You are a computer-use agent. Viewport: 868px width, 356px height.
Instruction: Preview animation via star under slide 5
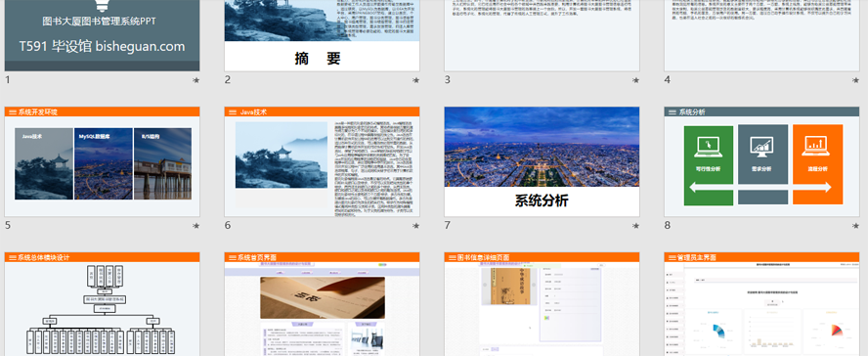click(x=195, y=226)
